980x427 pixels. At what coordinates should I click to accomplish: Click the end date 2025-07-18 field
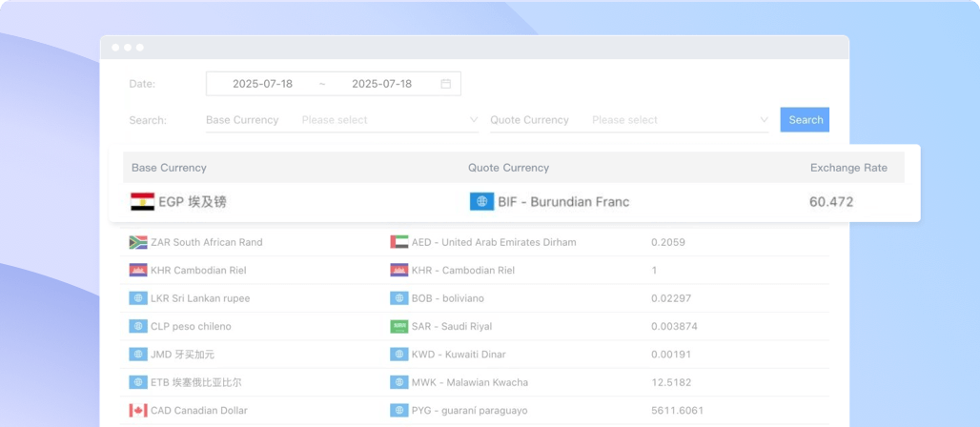click(x=381, y=84)
